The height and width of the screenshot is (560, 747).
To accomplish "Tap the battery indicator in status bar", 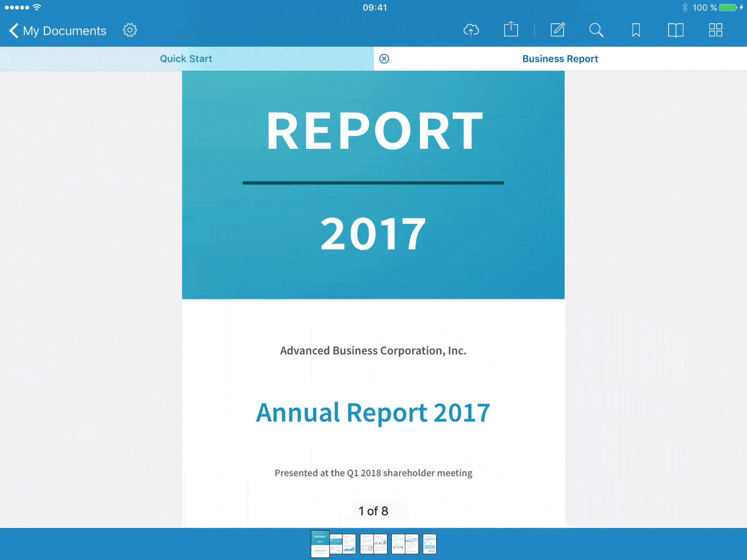I will tap(728, 7).
